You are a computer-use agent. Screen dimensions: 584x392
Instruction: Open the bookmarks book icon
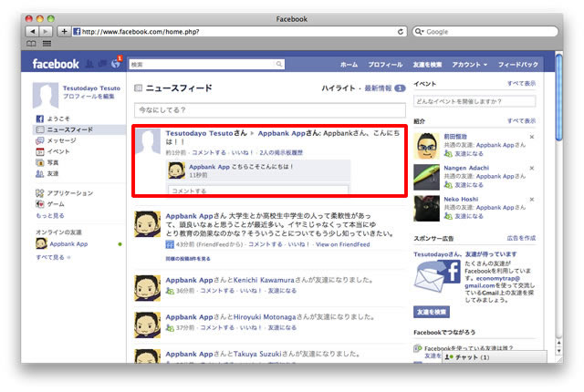click(x=31, y=44)
